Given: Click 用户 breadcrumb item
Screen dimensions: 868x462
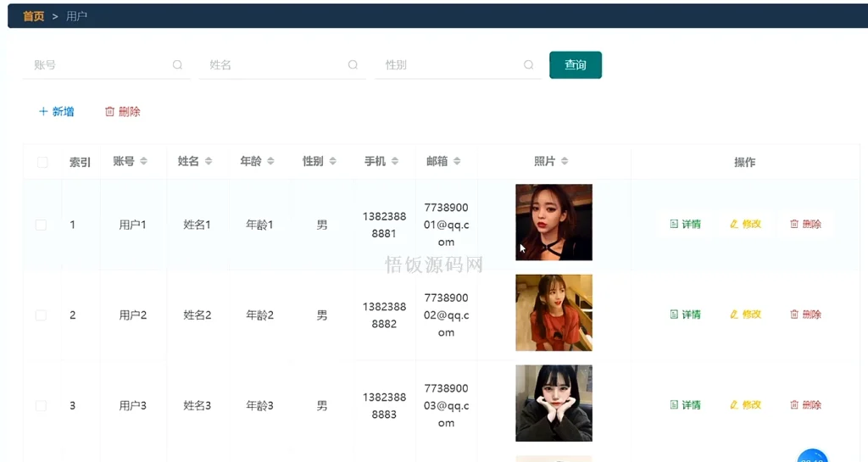Looking at the screenshot, I should (x=76, y=16).
